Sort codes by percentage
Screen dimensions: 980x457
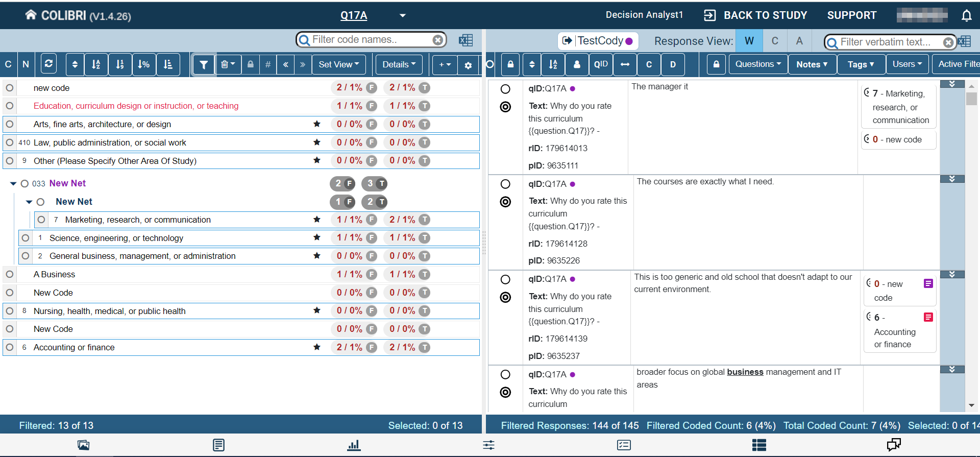144,64
